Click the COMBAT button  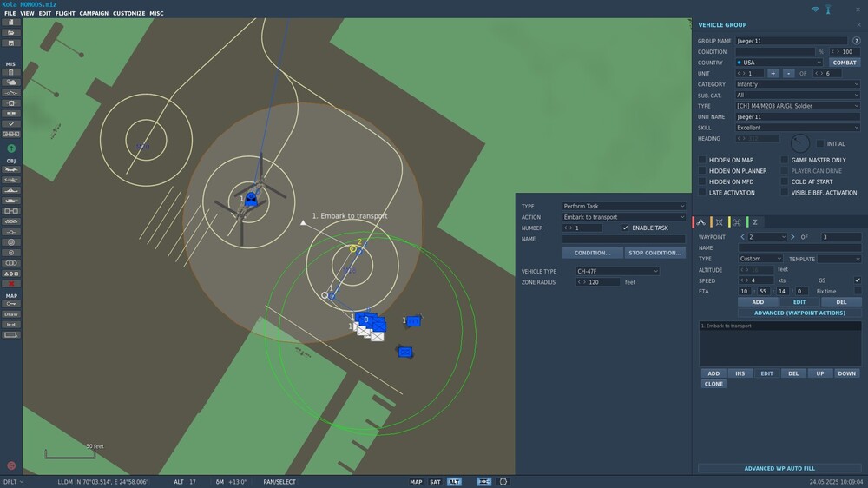(x=845, y=63)
